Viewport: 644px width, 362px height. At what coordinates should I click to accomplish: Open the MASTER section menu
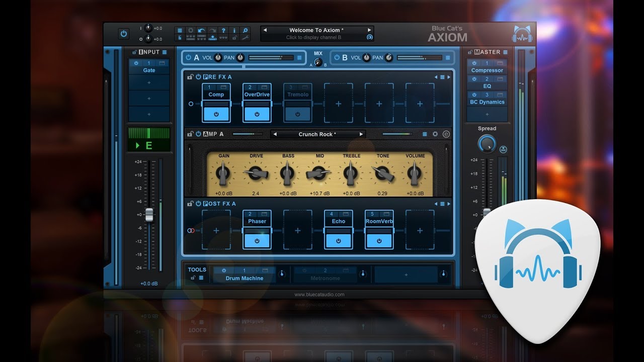click(x=505, y=52)
